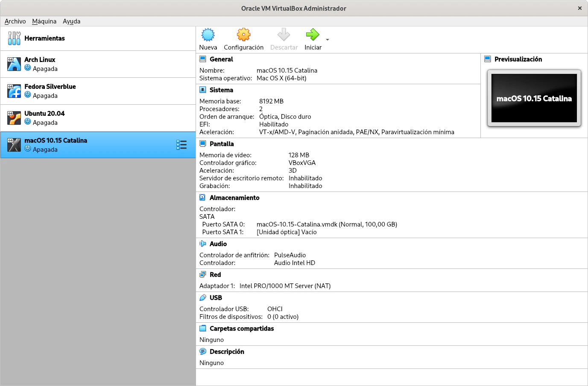Expand the dropdown arrow beside Iniciar
Image resolution: width=588 pixels, height=386 pixels.
[x=328, y=40]
